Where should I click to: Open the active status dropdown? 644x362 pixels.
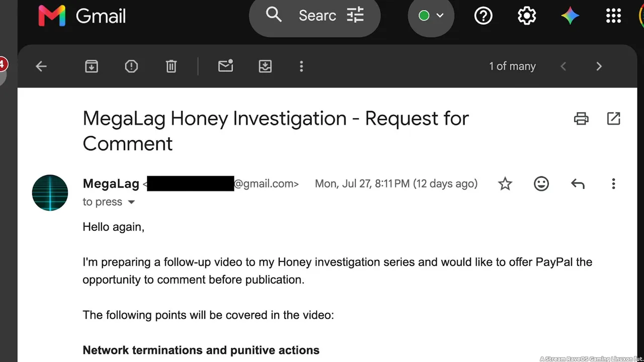(x=431, y=16)
